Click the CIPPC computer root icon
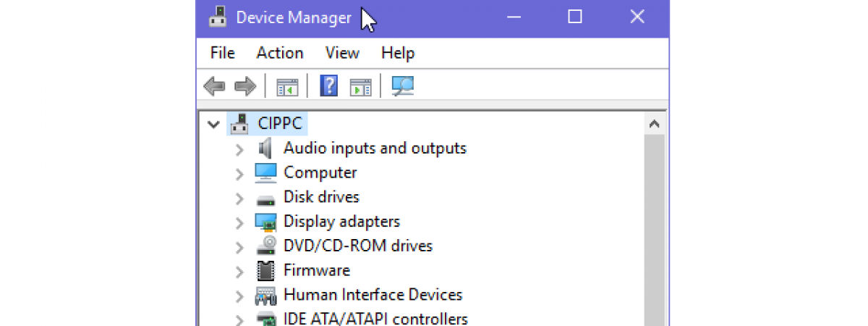The width and height of the screenshot is (868, 326). tap(239, 124)
